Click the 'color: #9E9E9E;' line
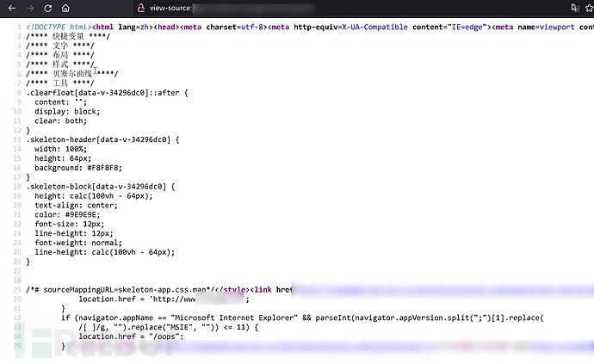The width and height of the screenshot is (594, 364). coord(67,215)
